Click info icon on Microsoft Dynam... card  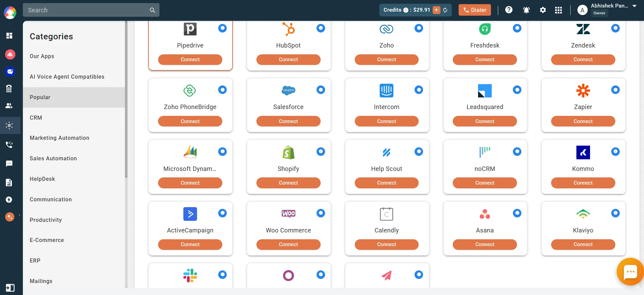pyautogui.click(x=222, y=151)
